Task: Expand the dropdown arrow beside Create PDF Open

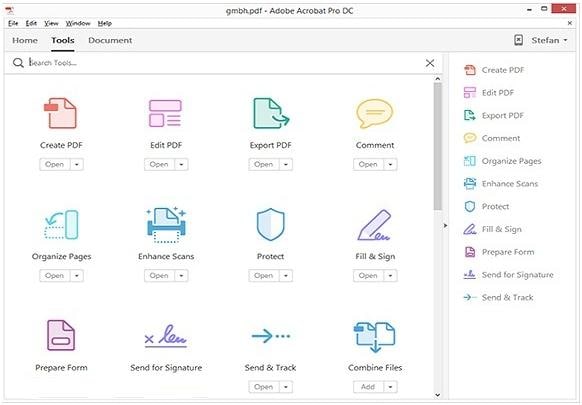Action: (77, 164)
